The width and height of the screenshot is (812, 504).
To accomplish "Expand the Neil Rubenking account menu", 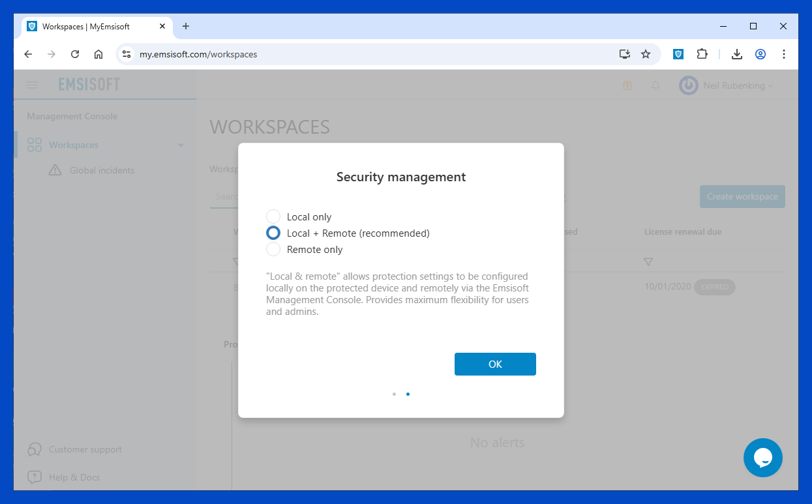I will [738, 85].
